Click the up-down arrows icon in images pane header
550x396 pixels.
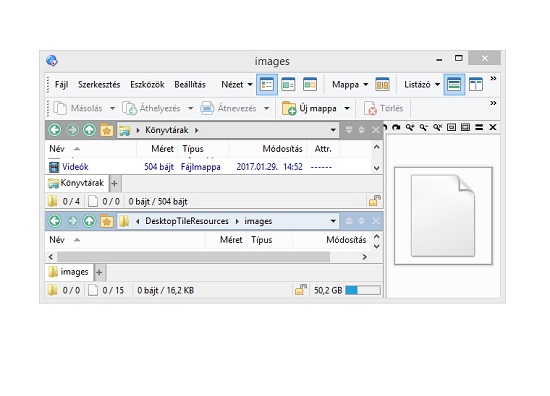(362, 221)
